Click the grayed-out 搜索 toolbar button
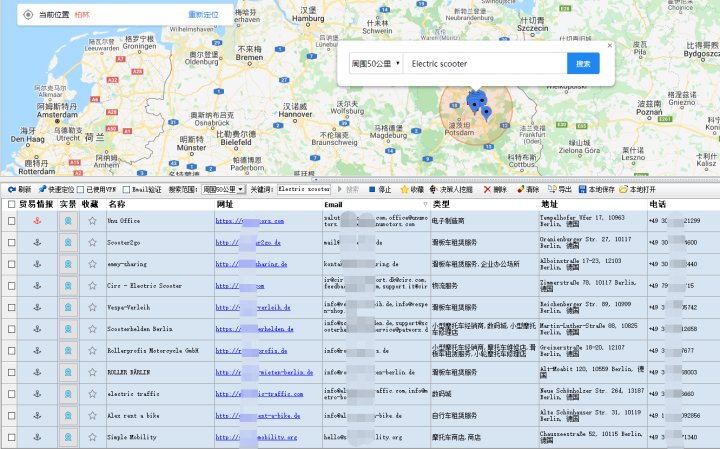Viewport: 720px width, 449px height. [x=349, y=190]
